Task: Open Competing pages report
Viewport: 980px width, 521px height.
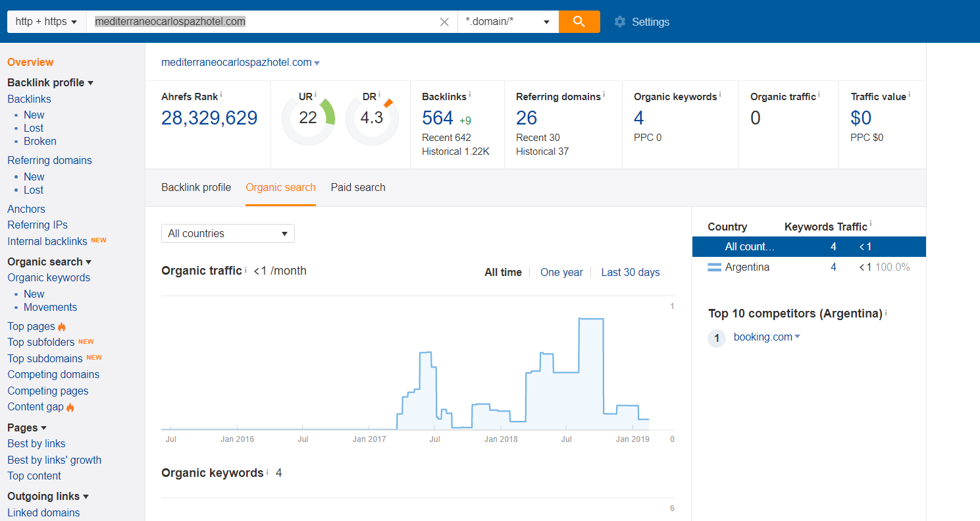Action: pyautogui.click(x=47, y=391)
